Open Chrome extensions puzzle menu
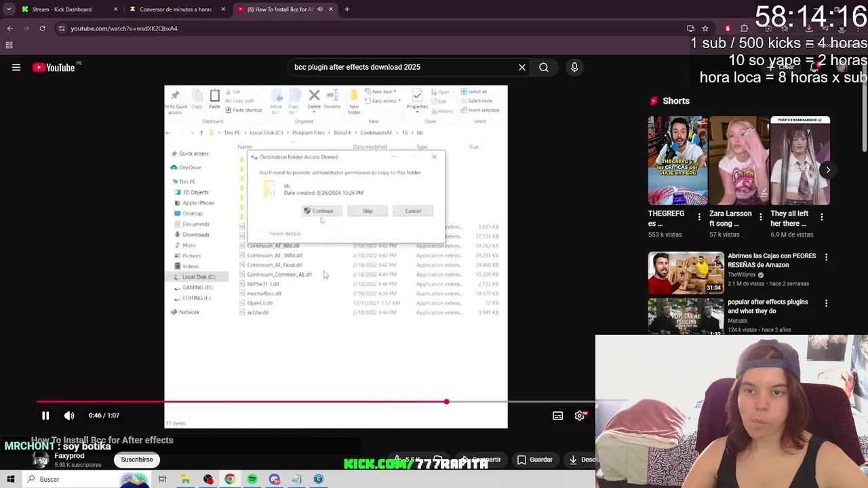Screen dimensions: 868x488 [744, 28]
